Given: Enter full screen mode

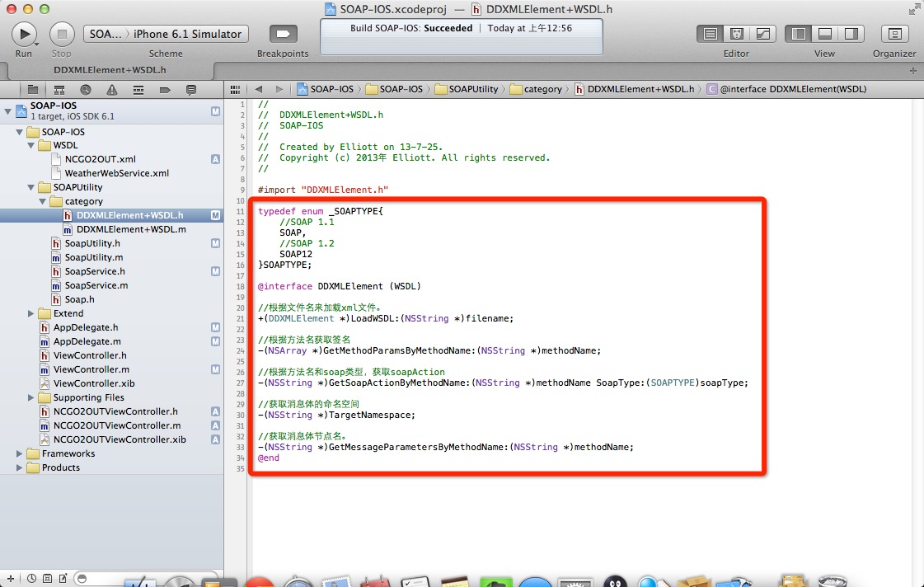Looking at the screenshot, I should click(x=914, y=9).
